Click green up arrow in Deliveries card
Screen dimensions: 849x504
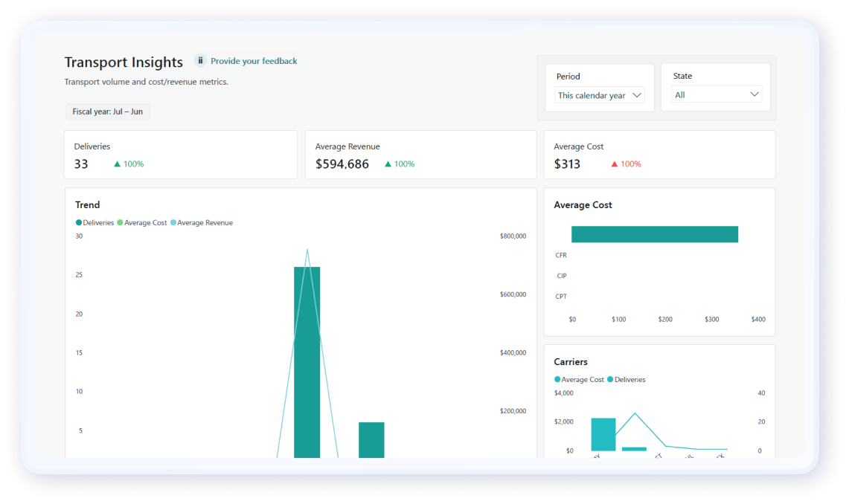pyautogui.click(x=117, y=164)
